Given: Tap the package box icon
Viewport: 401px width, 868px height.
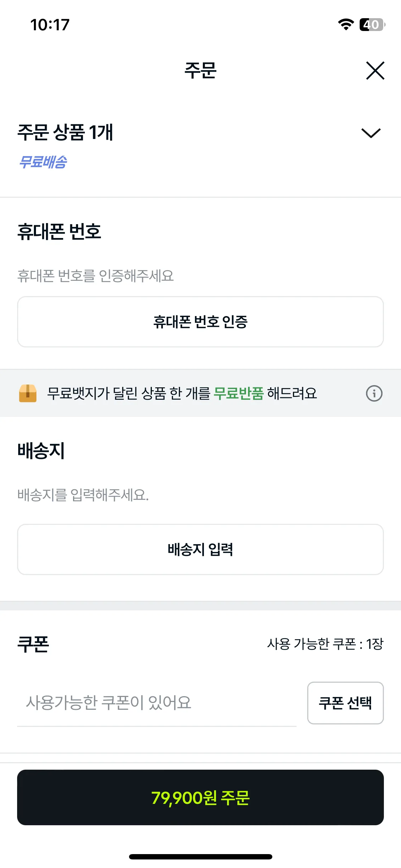Looking at the screenshot, I should pyautogui.click(x=28, y=393).
